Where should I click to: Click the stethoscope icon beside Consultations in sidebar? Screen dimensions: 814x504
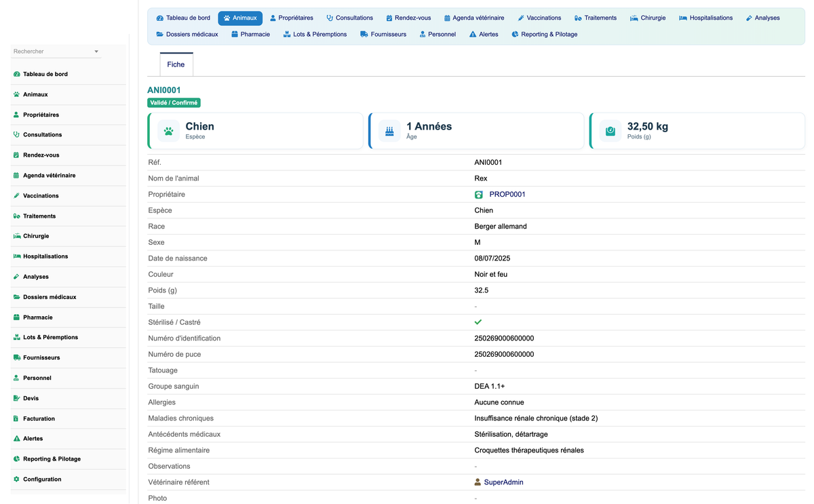click(x=16, y=135)
